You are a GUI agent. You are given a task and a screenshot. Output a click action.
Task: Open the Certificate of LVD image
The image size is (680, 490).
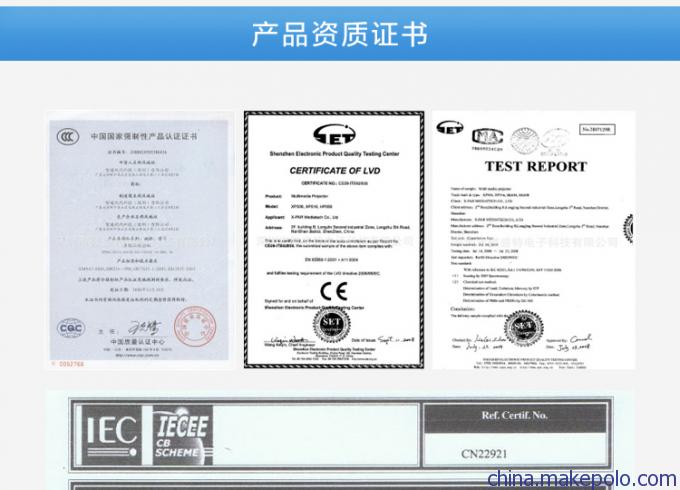pos(334,240)
